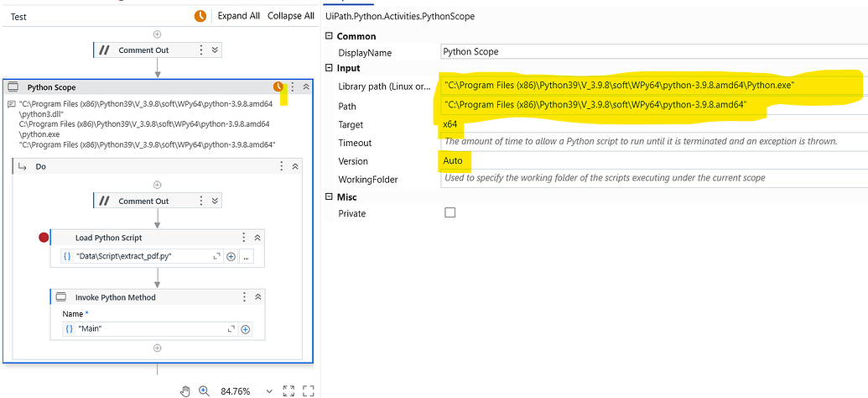Collapse the Input properties section

pos(329,68)
